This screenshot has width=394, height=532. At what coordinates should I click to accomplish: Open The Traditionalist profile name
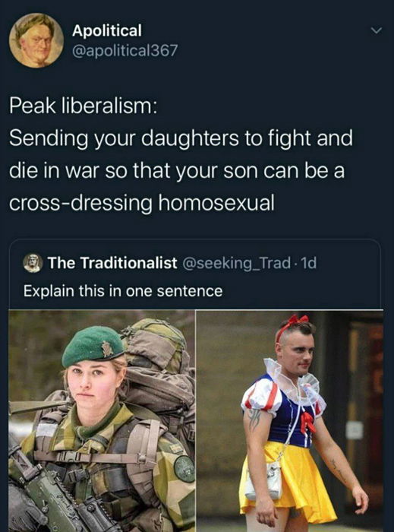[112, 262]
